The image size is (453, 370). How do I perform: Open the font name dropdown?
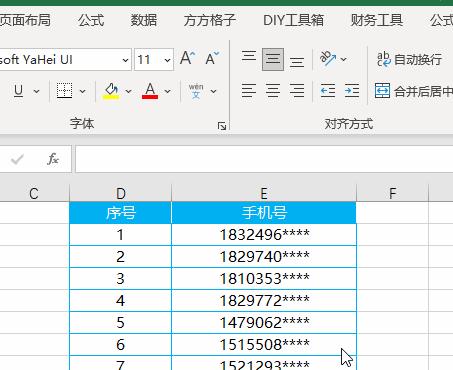[x=125, y=60]
